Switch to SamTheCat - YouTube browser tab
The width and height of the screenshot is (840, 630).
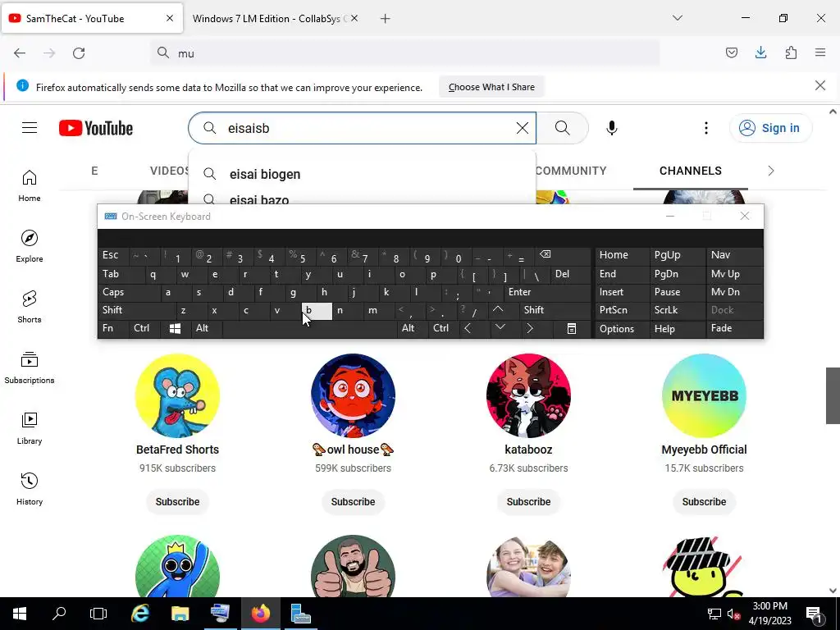pos(92,19)
